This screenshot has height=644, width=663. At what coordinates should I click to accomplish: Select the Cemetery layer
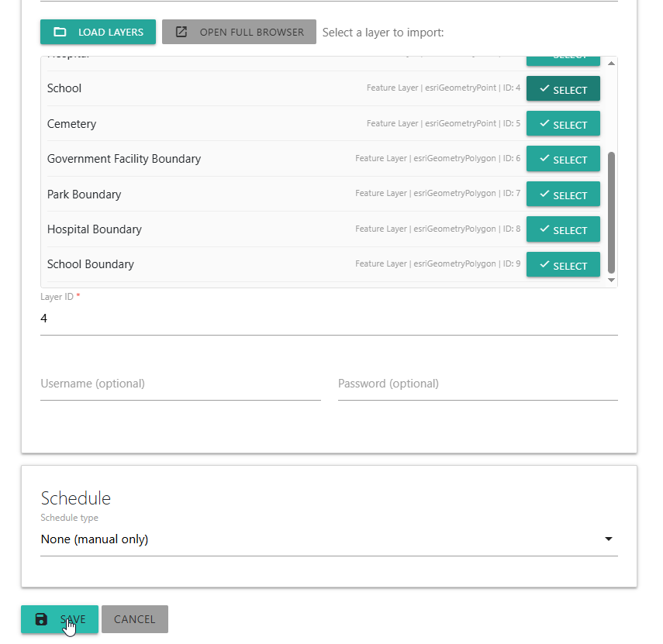coord(563,123)
